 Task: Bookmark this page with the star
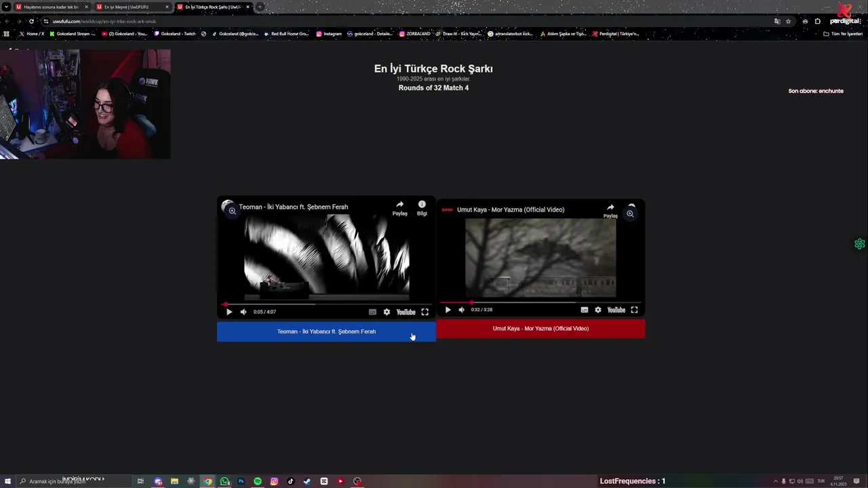tap(788, 21)
